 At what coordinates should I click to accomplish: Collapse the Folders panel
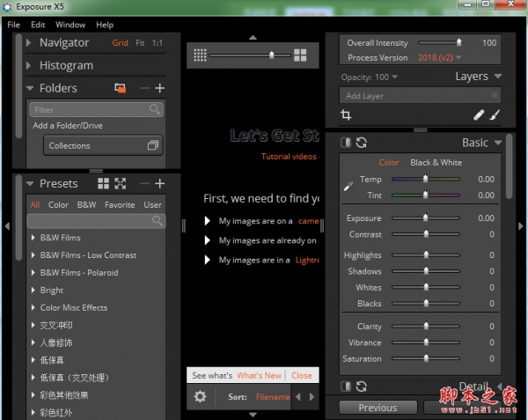[x=30, y=89]
